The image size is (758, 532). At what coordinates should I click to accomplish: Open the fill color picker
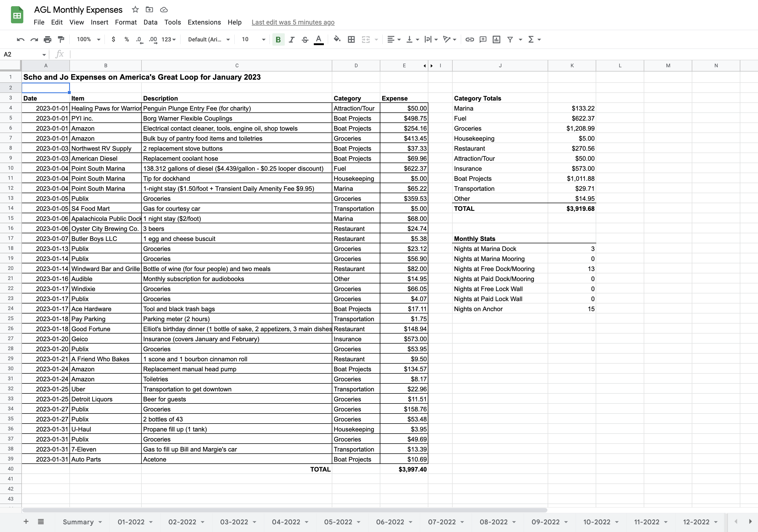tap(337, 40)
